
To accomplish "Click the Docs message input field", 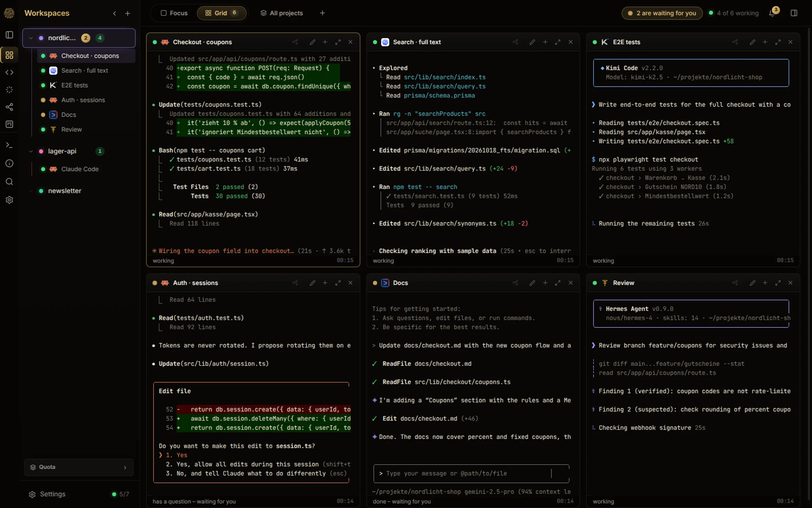I will 471,473.
